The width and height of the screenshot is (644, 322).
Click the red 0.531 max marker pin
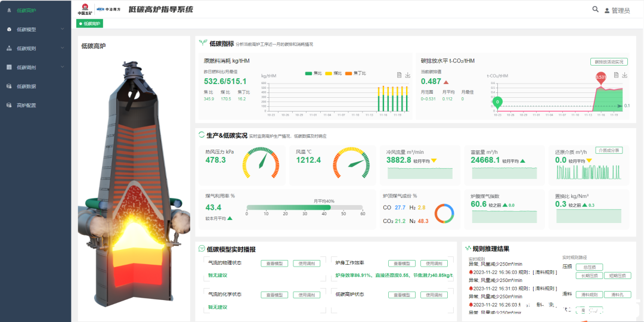[x=600, y=78]
